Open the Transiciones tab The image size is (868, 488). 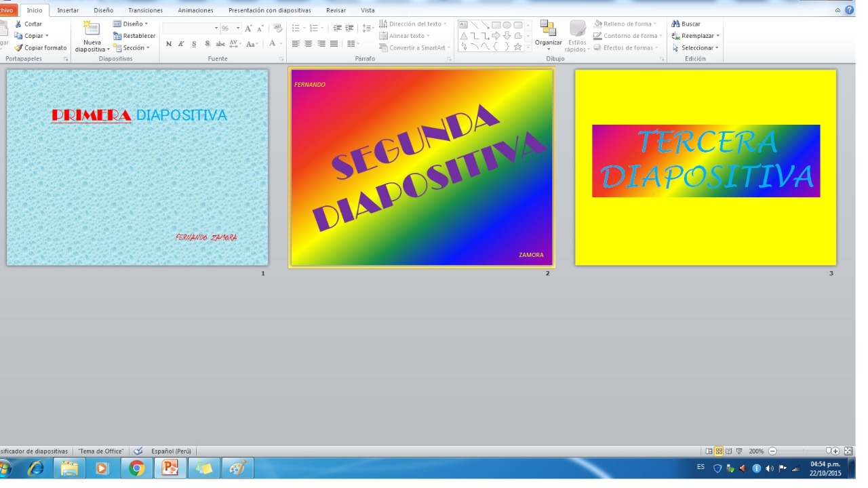(146, 10)
